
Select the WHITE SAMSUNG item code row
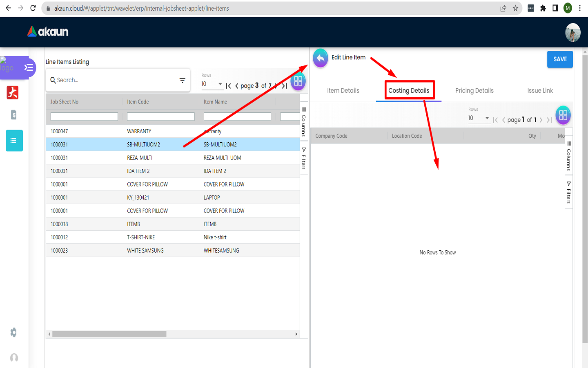173,251
